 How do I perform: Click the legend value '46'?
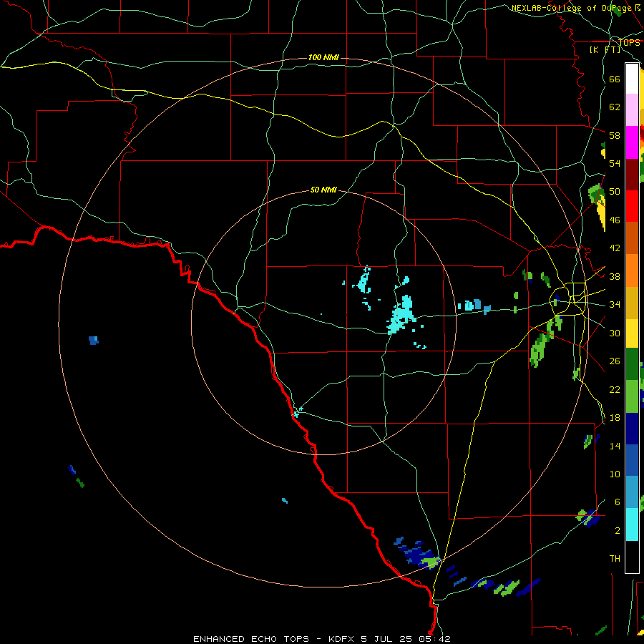click(615, 220)
